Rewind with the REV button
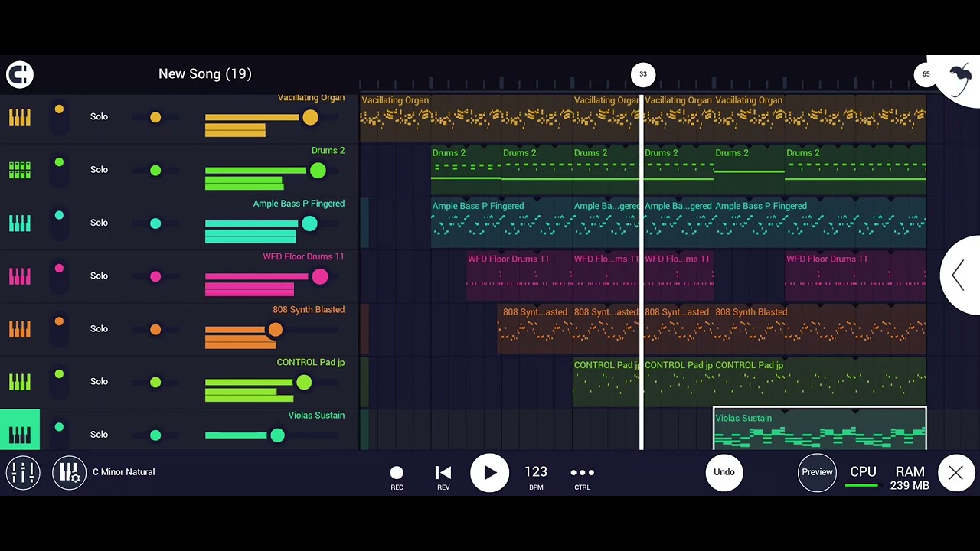Screen dimensions: 980x551 443,477
